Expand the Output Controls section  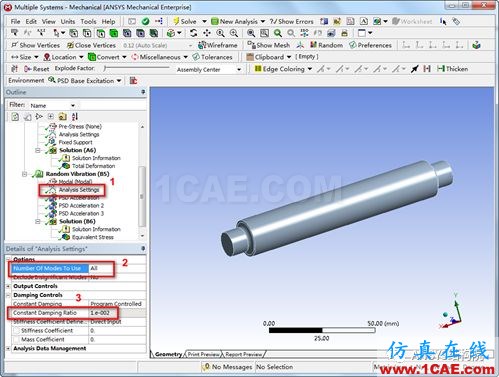pos(8,286)
